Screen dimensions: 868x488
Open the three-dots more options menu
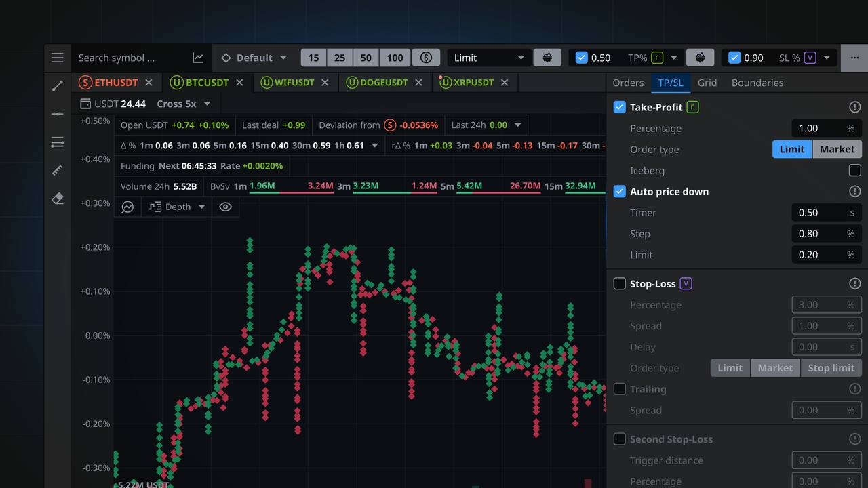[x=854, y=58]
